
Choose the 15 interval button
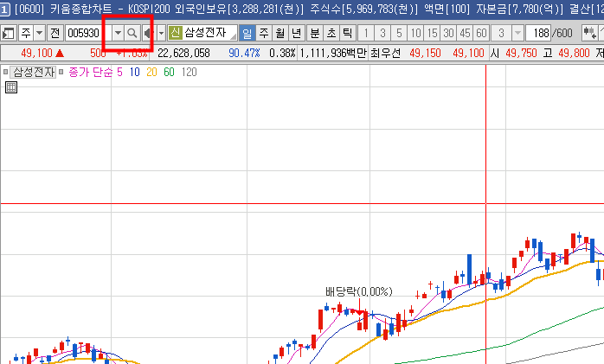coord(432,34)
